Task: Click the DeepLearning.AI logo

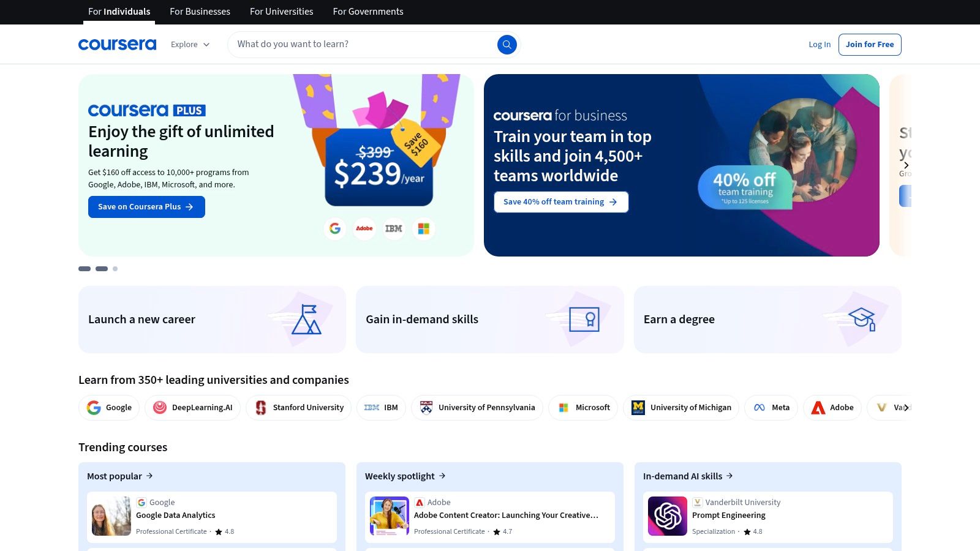Action: (x=192, y=407)
